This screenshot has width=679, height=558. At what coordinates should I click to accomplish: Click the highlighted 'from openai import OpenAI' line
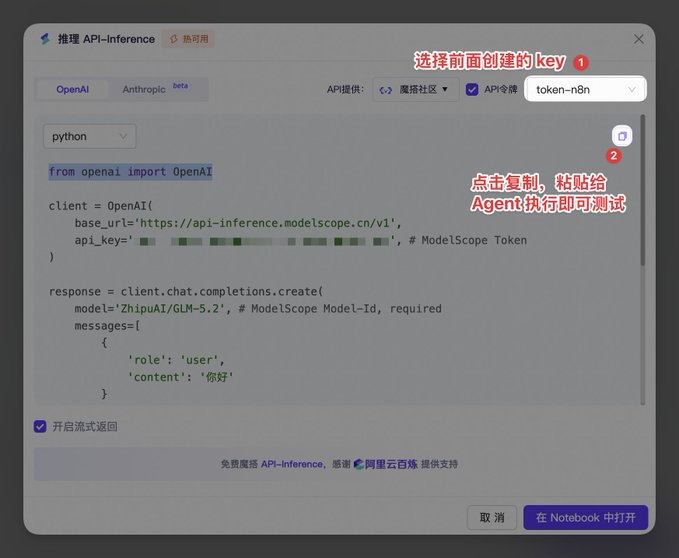point(130,172)
